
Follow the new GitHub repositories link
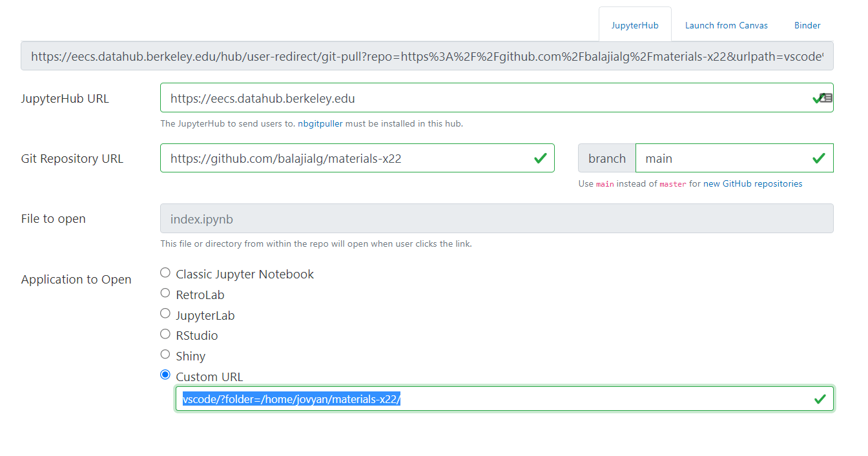(753, 184)
